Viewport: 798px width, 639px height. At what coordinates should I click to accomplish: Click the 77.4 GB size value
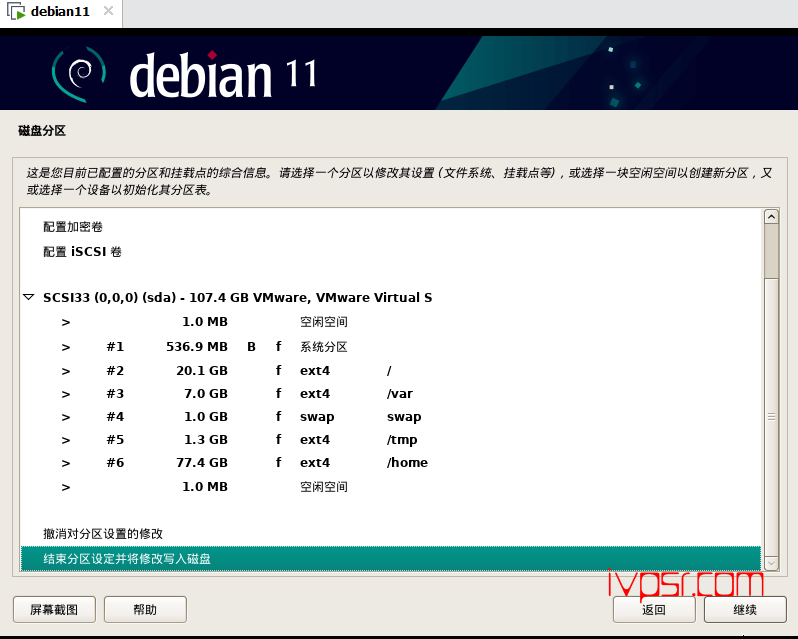point(202,462)
